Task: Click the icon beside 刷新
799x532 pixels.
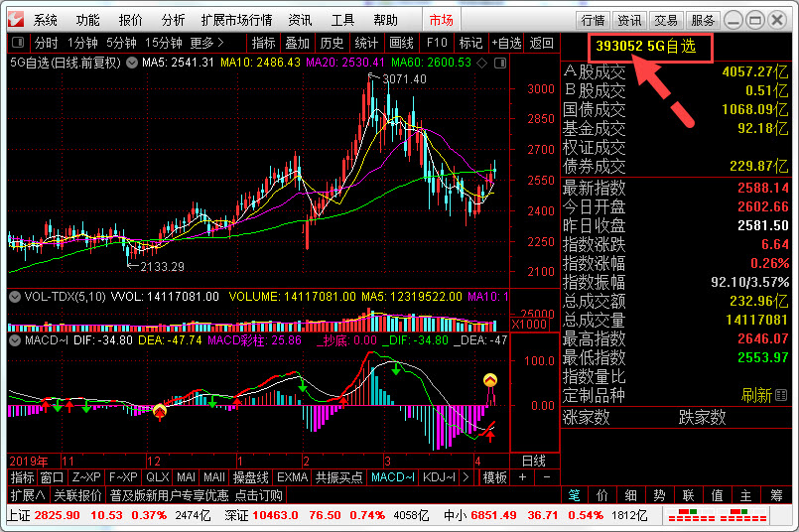Action: (781, 395)
